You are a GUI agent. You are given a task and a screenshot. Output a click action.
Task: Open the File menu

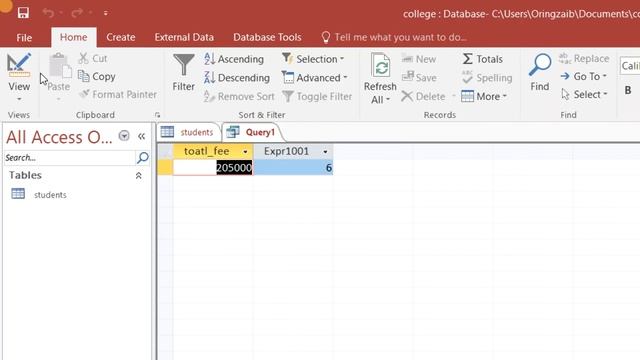[24, 38]
